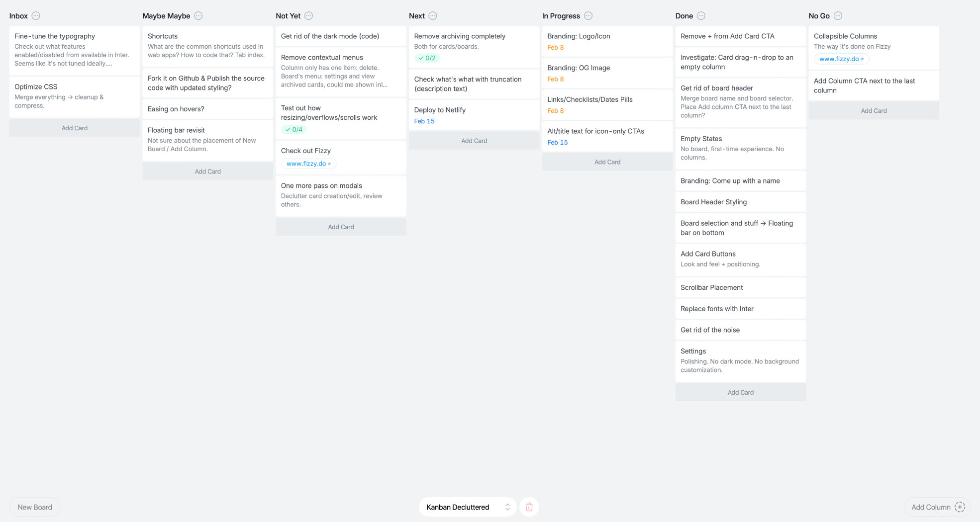
Task: Add a card to the In Progress column
Action: pyautogui.click(x=607, y=162)
